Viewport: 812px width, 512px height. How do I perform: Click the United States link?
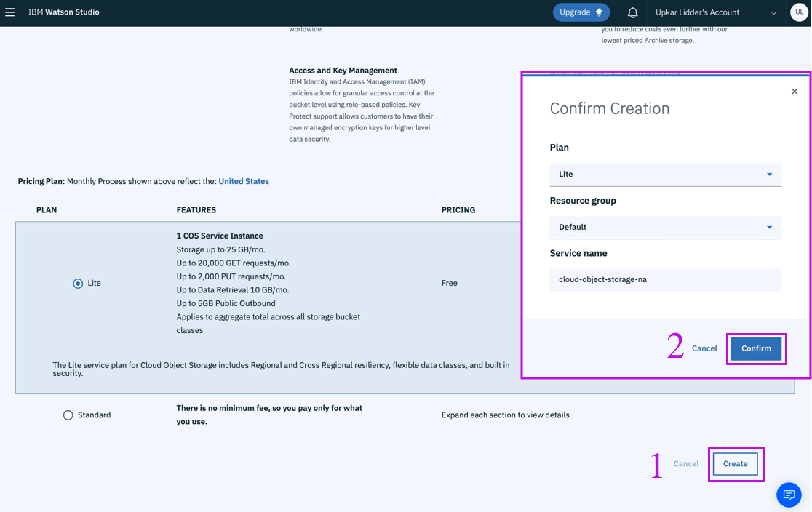pyautogui.click(x=244, y=181)
